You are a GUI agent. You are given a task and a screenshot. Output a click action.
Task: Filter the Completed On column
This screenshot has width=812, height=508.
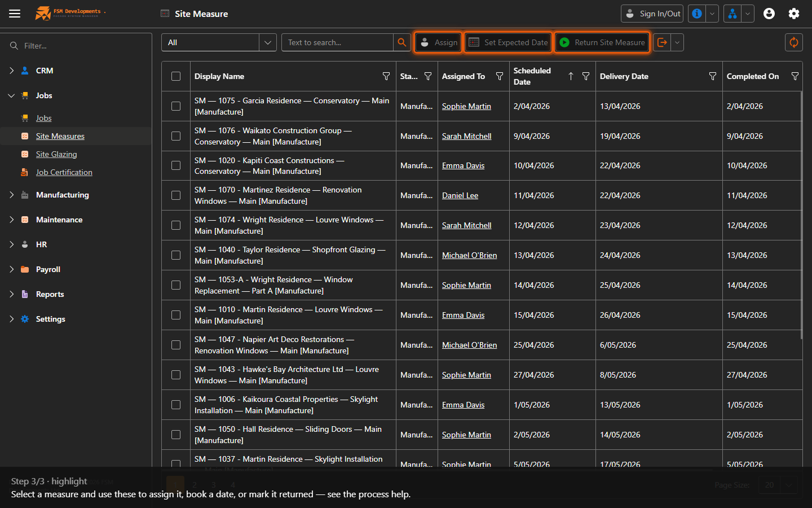click(795, 76)
